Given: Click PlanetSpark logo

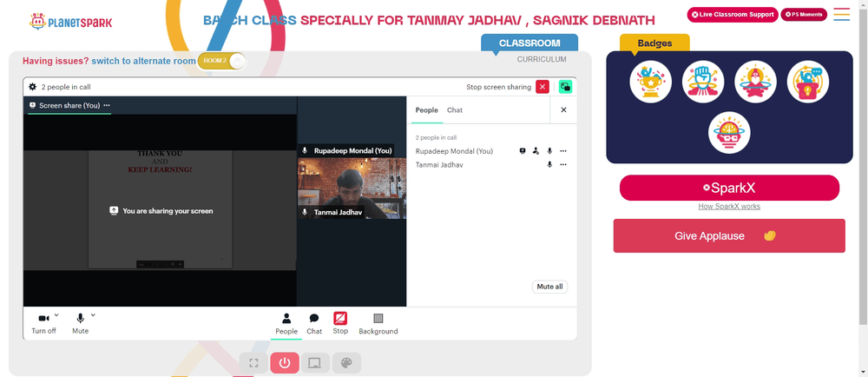Looking at the screenshot, I should coord(71,22).
